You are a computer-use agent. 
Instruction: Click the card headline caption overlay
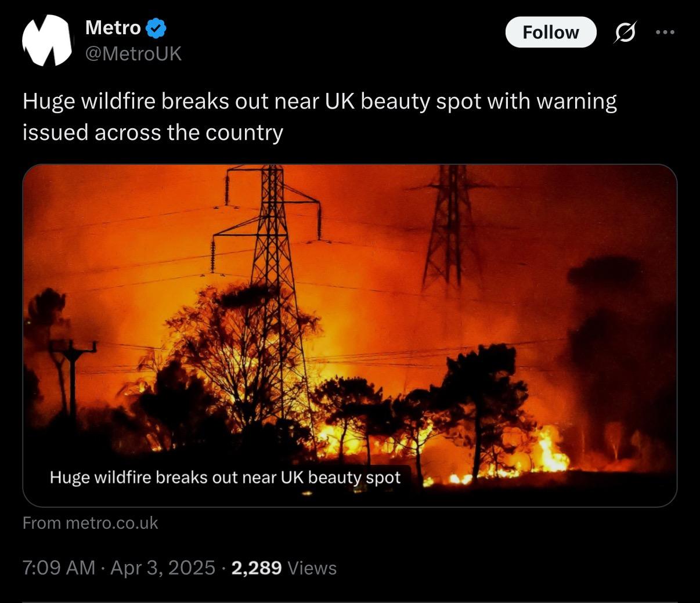pyautogui.click(x=225, y=478)
